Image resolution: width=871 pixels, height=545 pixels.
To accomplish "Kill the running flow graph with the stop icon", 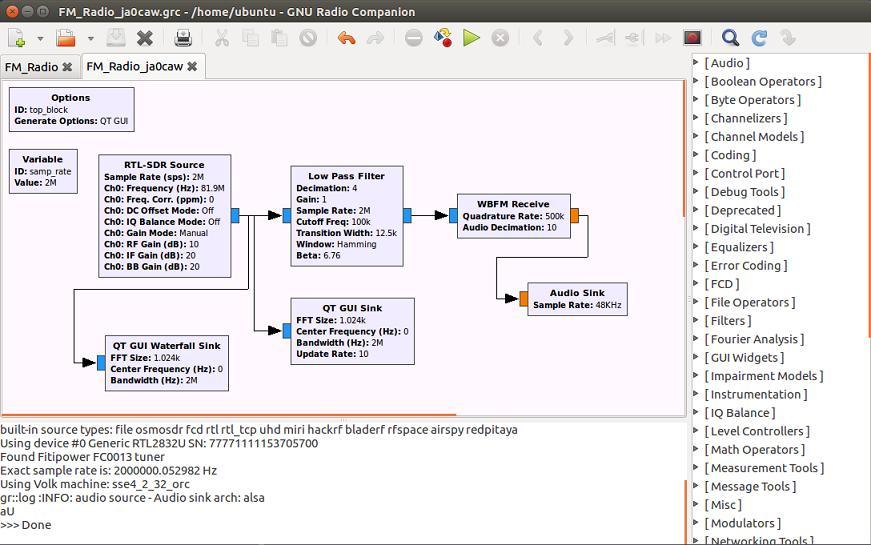I will pyautogui.click(x=500, y=38).
